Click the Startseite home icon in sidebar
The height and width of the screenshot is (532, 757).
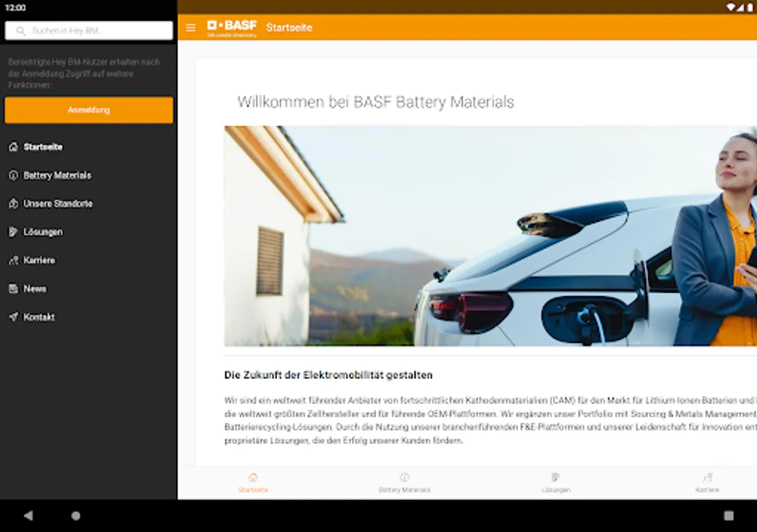13,147
